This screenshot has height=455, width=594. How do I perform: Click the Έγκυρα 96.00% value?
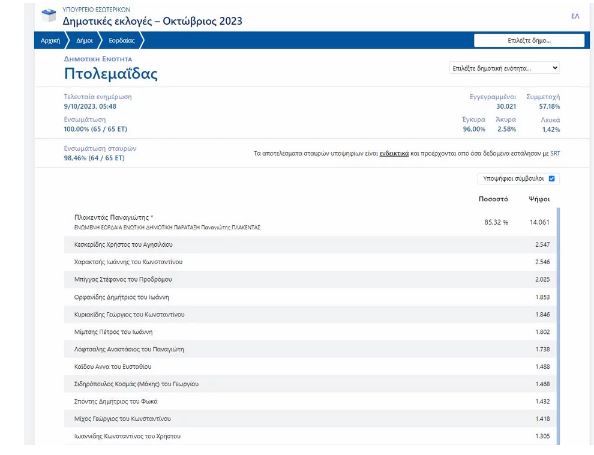tap(474, 129)
